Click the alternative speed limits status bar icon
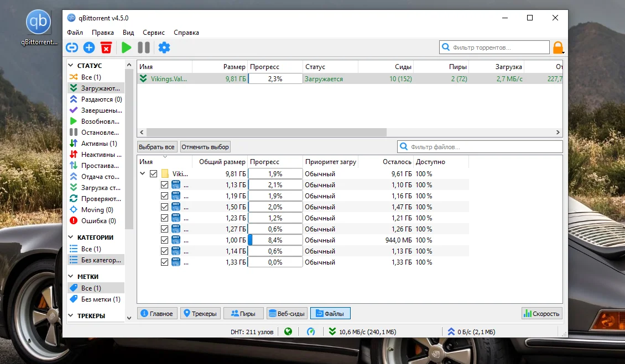The width and height of the screenshot is (625, 364). point(311,331)
